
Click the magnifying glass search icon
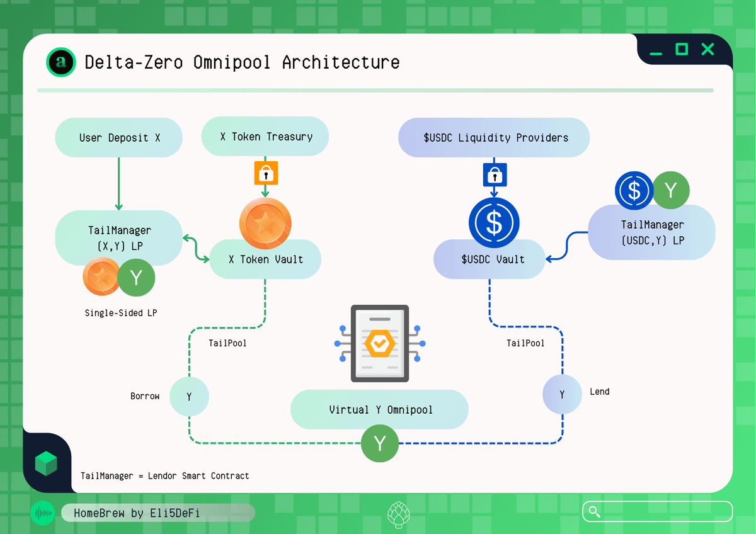[x=593, y=512]
